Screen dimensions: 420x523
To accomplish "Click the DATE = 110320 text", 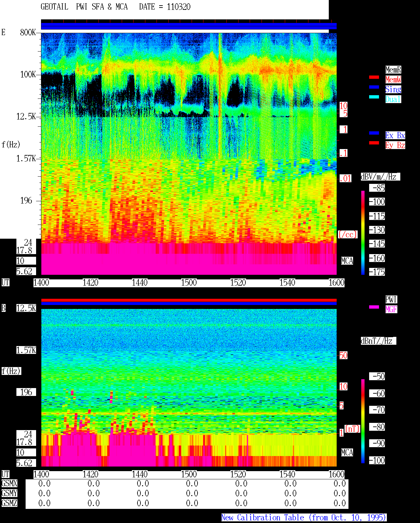I will tap(165, 7).
